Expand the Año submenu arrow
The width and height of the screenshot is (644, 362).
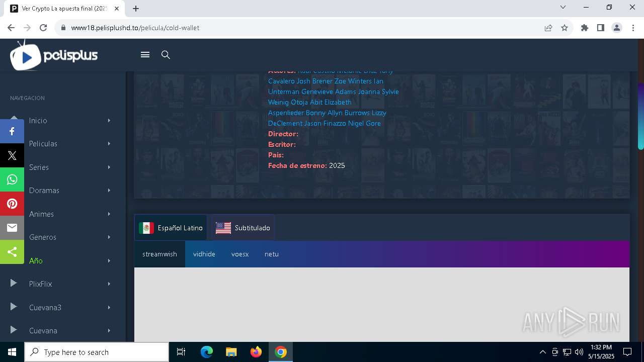pyautogui.click(x=109, y=261)
